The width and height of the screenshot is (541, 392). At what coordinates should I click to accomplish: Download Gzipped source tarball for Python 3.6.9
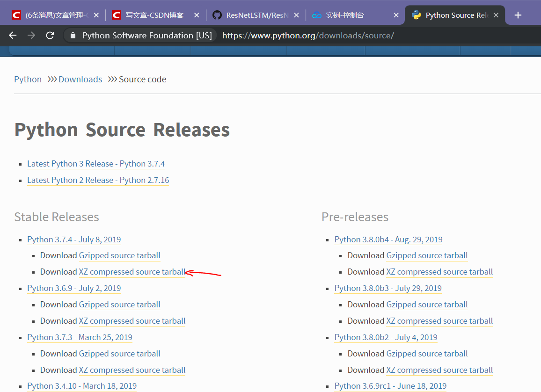pos(119,305)
